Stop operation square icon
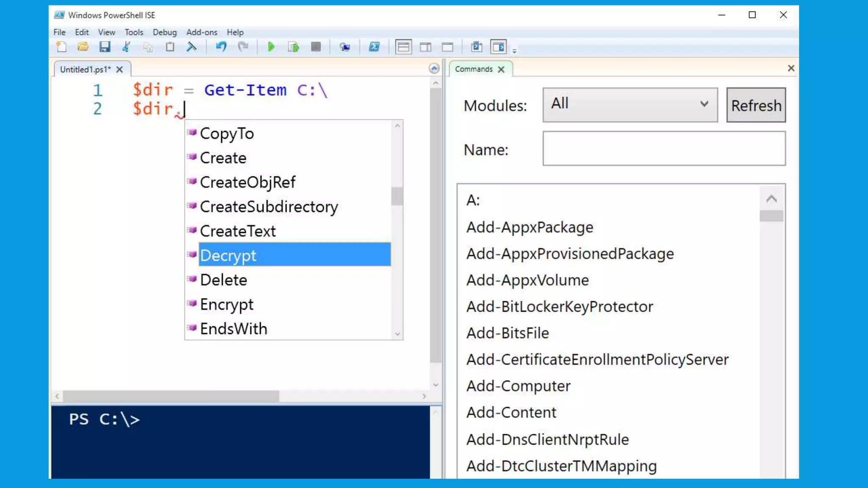Image resolution: width=868 pixels, height=488 pixels. [x=316, y=47]
